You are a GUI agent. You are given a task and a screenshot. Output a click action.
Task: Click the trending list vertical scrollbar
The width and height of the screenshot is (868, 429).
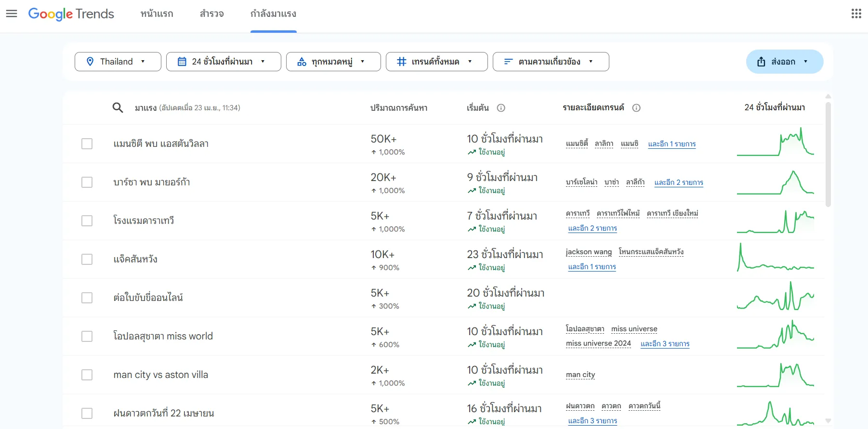click(x=828, y=154)
